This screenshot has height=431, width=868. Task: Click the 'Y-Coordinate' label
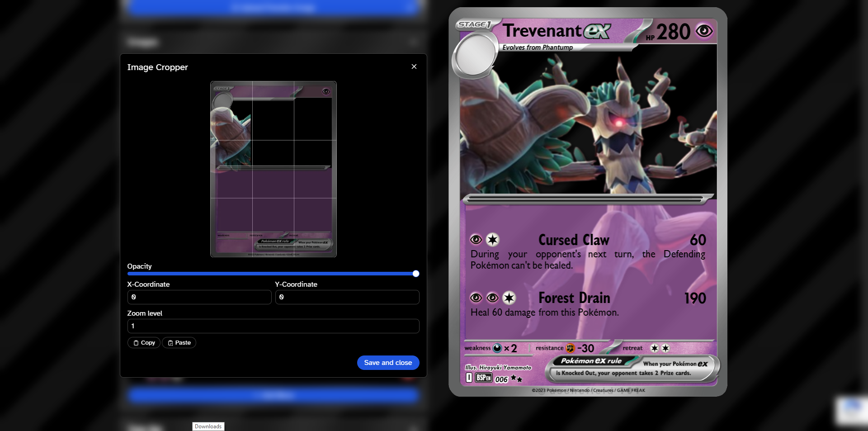tap(296, 284)
